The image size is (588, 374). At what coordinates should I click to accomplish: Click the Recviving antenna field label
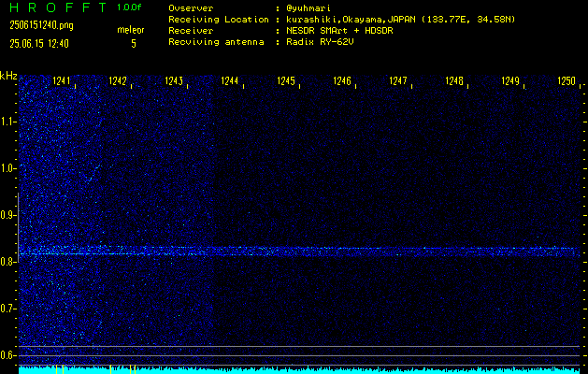click(216, 42)
